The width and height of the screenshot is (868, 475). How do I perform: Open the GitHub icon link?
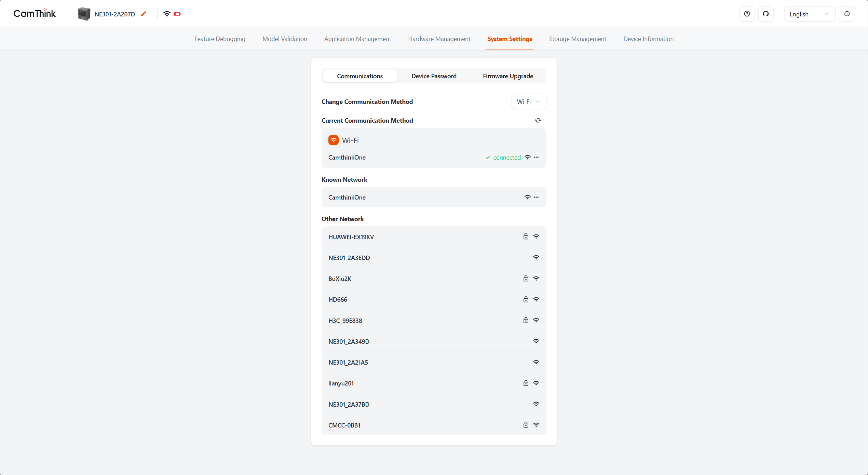pyautogui.click(x=765, y=14)
